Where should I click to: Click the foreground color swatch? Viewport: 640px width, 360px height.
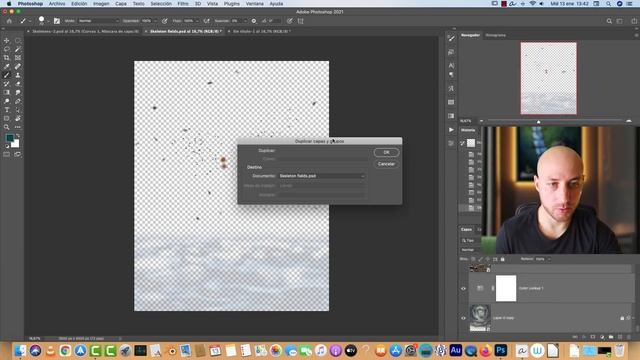tap(9, 138)
